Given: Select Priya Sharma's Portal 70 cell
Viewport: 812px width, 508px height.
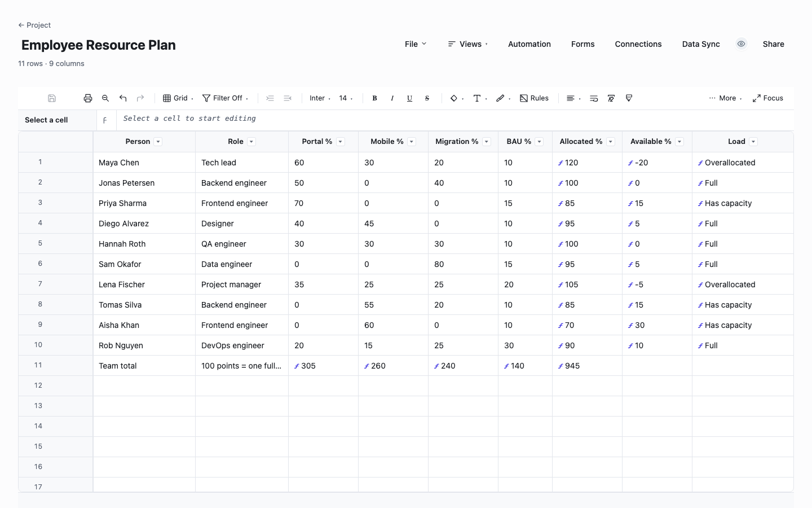Looking at the screenshot, I should 323,203.
